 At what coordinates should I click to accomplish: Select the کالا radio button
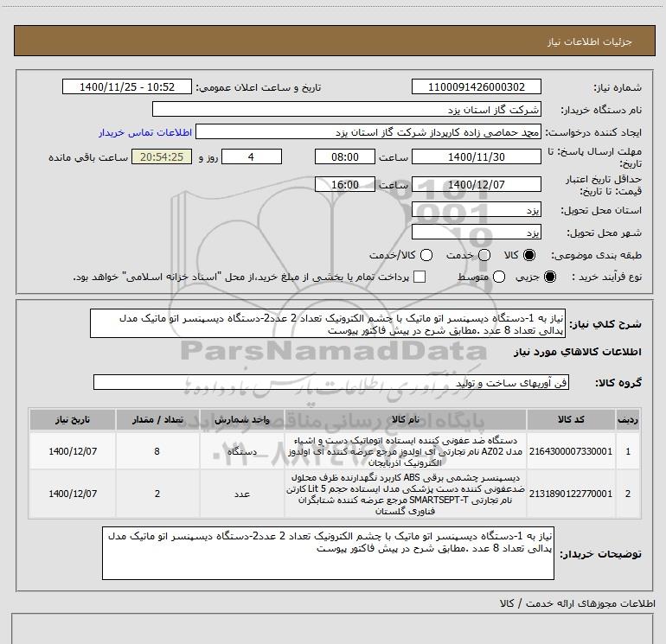point(529,255)
